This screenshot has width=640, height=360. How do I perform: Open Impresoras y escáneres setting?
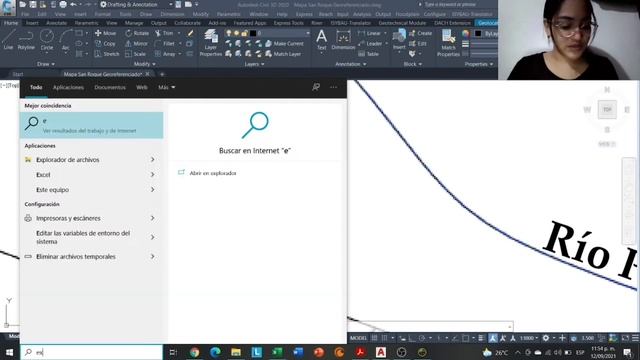click(91, 218)
